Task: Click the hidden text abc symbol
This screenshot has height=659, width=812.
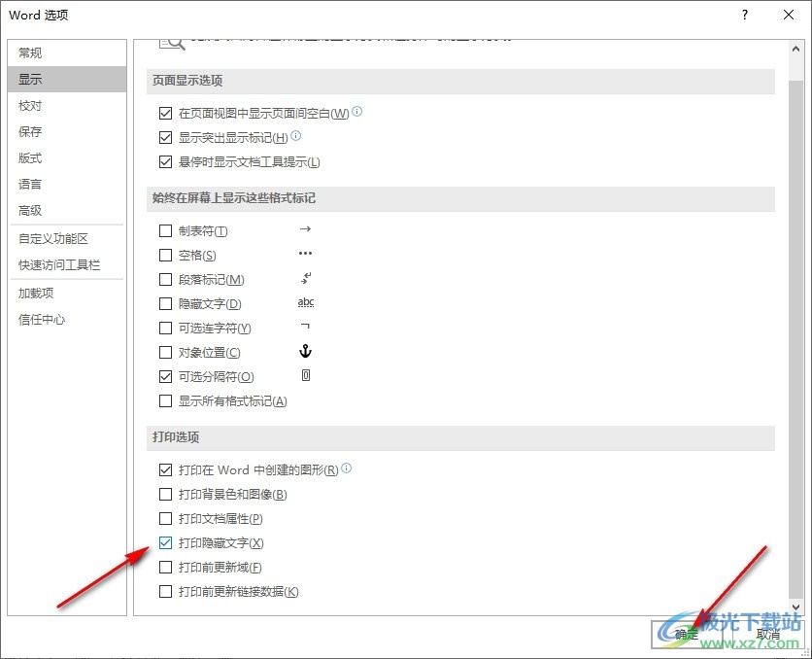Action: [306, 302]
